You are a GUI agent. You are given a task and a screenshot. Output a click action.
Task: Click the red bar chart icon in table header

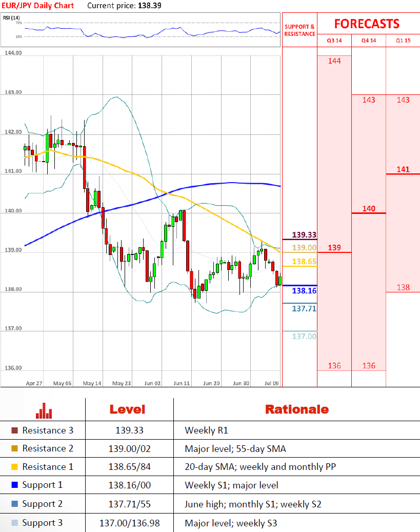coord(44,410)
